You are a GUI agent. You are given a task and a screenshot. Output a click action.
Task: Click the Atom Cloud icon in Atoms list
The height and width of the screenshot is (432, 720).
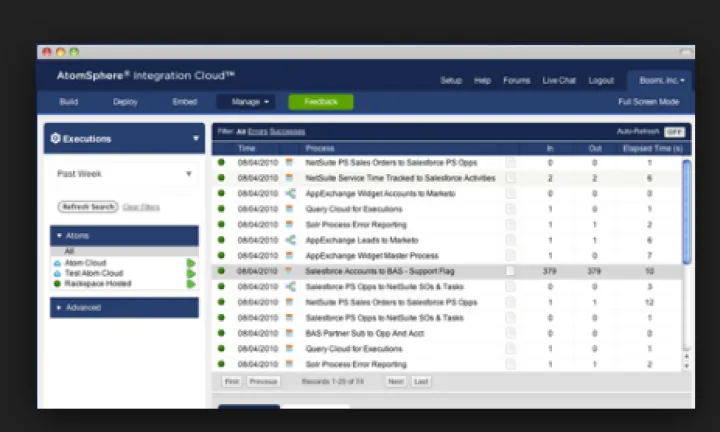[x=57, y=263]
